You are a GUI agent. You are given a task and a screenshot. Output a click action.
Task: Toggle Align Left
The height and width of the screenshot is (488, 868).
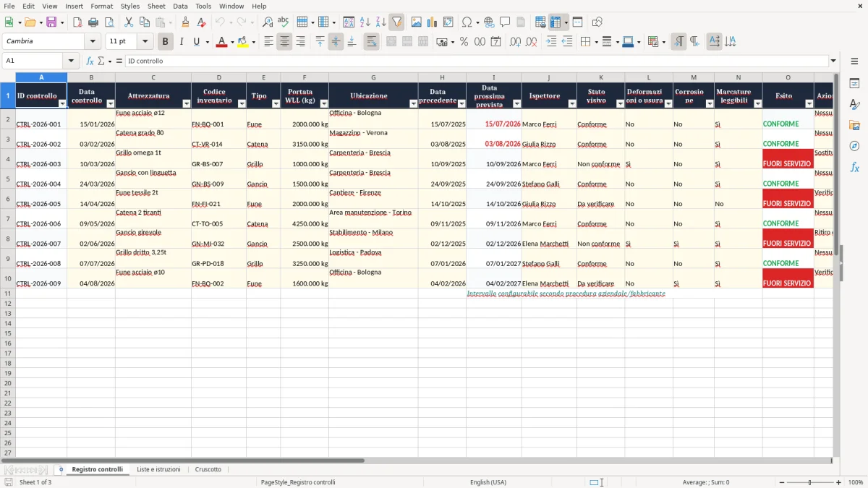[268, 42]
